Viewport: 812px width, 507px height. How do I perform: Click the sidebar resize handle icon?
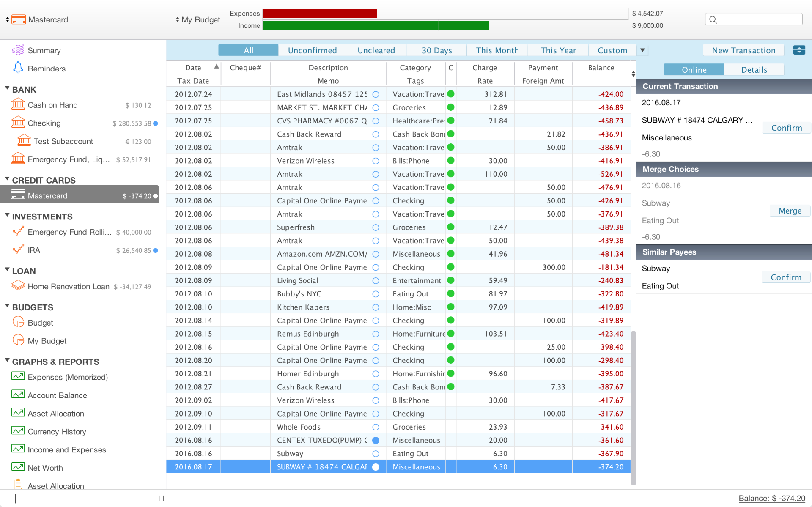coord(162,499)
